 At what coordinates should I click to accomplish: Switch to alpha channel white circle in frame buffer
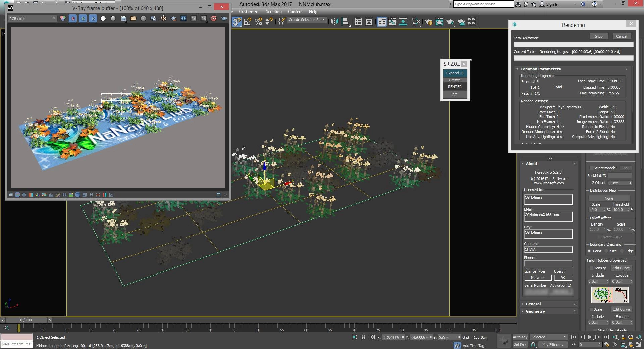[x=103, y=19]
